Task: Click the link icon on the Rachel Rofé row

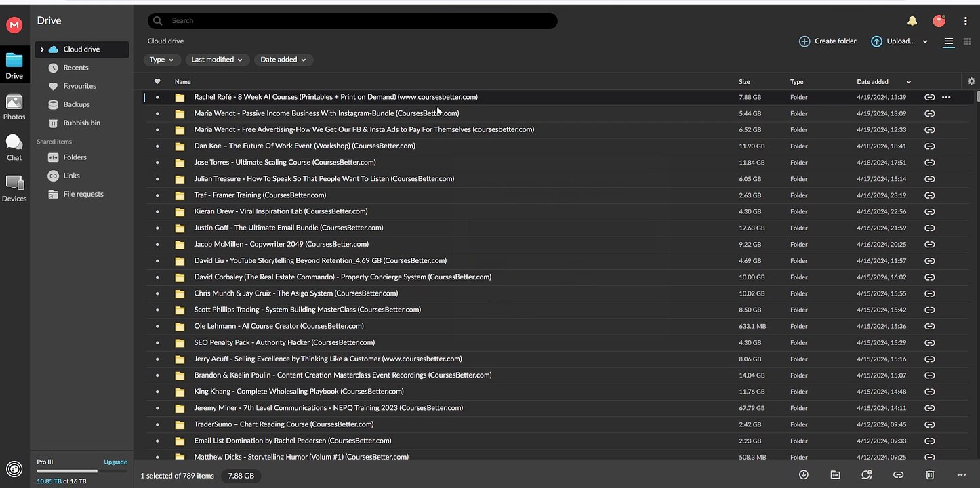Action: [930, 97]
